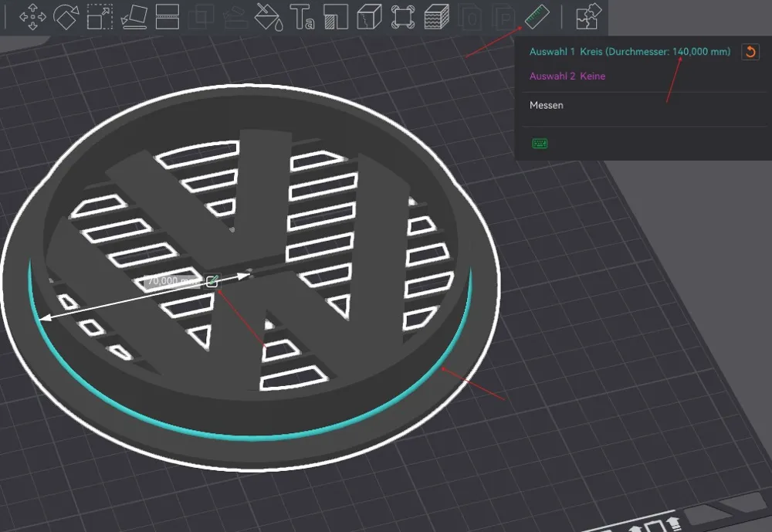The width and height of the screenshot is (772, 532).
Task: Open the Cut tool
Action: pyautogui.click(x=168, y=17)
